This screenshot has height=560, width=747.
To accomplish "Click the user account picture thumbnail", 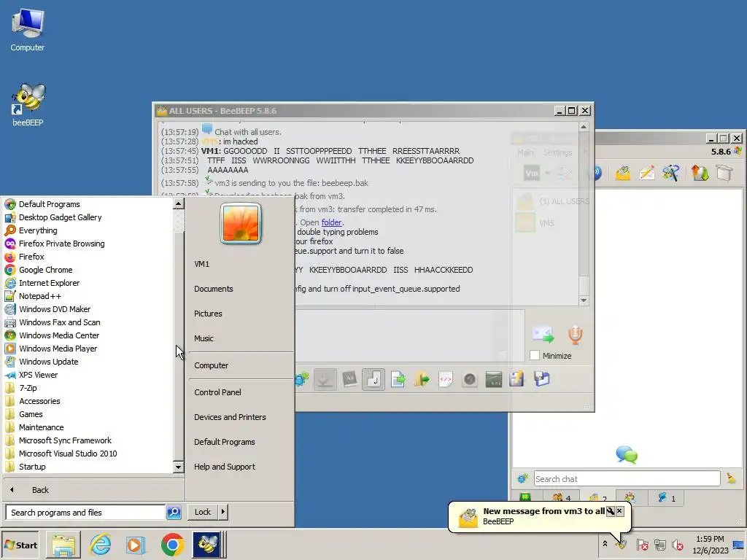I will point(241,223).
